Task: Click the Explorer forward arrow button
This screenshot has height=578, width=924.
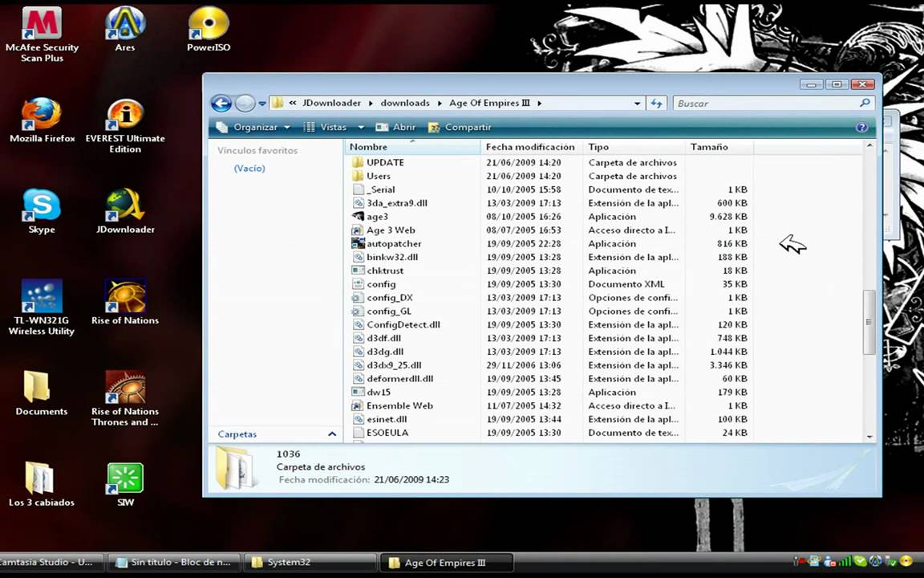Action: coord(245,104)
